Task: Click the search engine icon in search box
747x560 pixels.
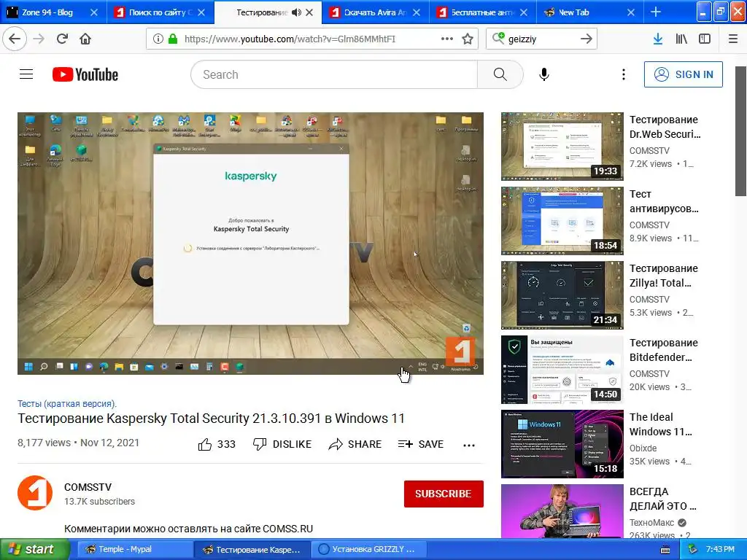Action: pyautogui.click(x=498, y=38)
